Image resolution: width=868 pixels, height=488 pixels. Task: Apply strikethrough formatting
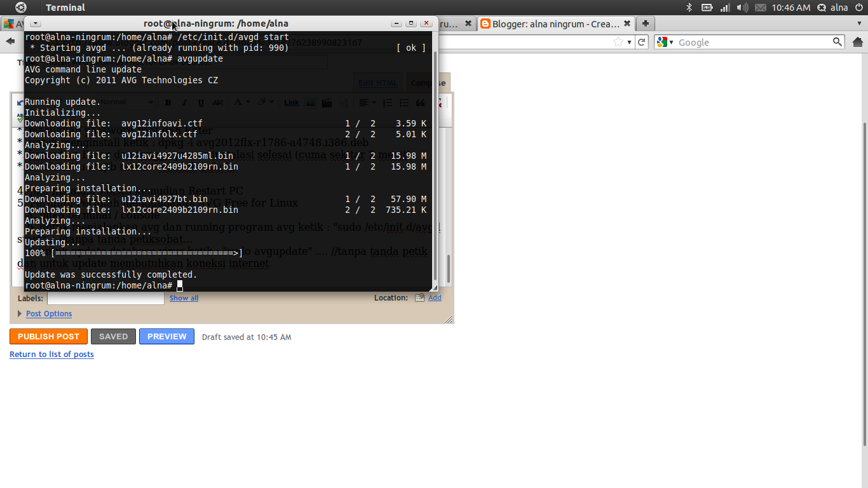[219, 103]
